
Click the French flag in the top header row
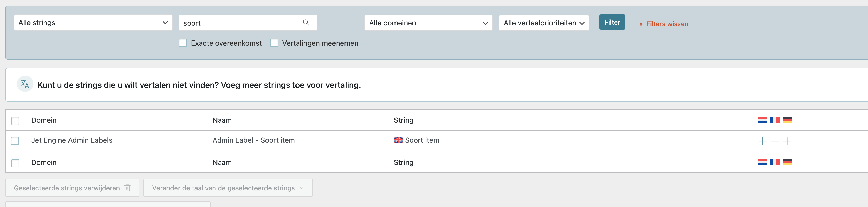775,119
